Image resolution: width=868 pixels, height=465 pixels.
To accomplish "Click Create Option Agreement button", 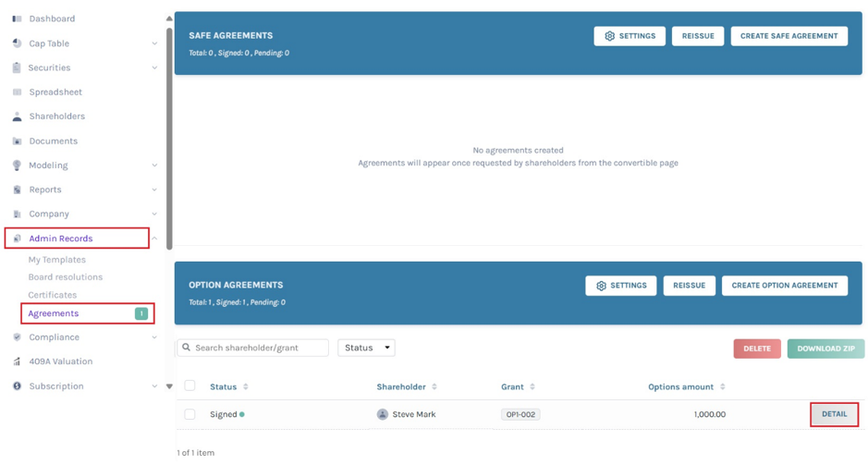I will pos(785,286).
